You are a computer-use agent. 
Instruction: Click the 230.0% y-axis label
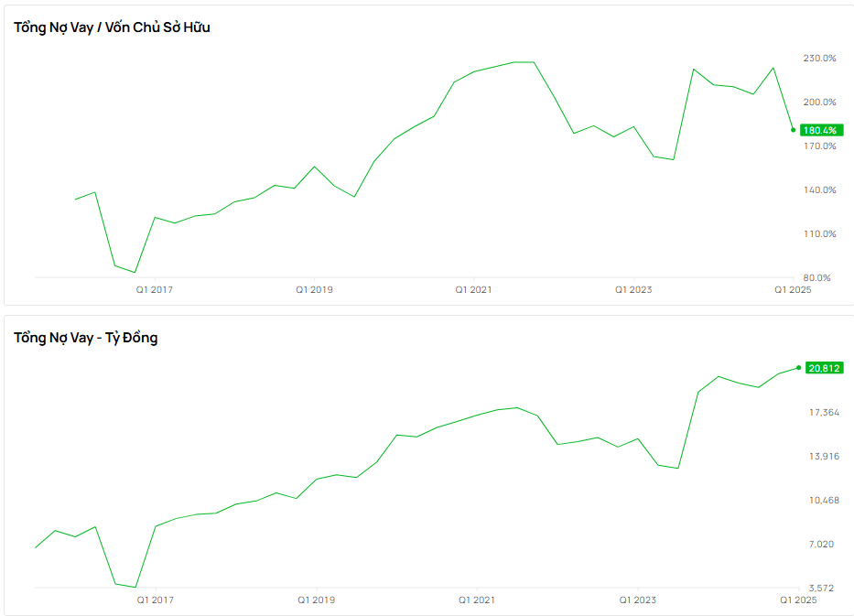(819, 58)
